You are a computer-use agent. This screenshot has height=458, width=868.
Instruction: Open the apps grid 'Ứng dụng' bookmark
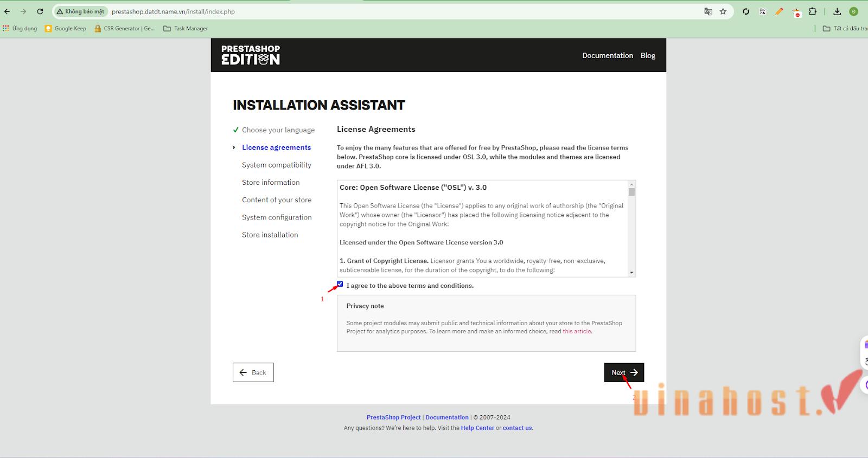(x=20, y=28)
